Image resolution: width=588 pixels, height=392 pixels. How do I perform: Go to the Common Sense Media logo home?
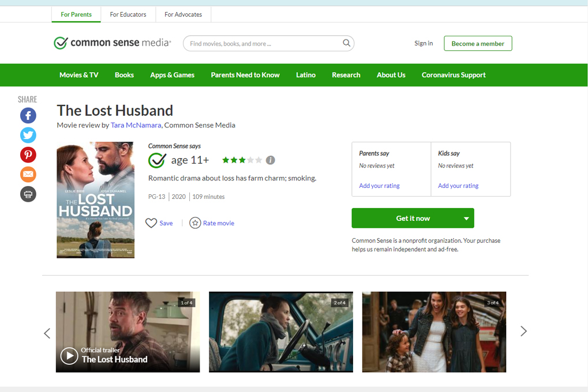click(113, 43)
